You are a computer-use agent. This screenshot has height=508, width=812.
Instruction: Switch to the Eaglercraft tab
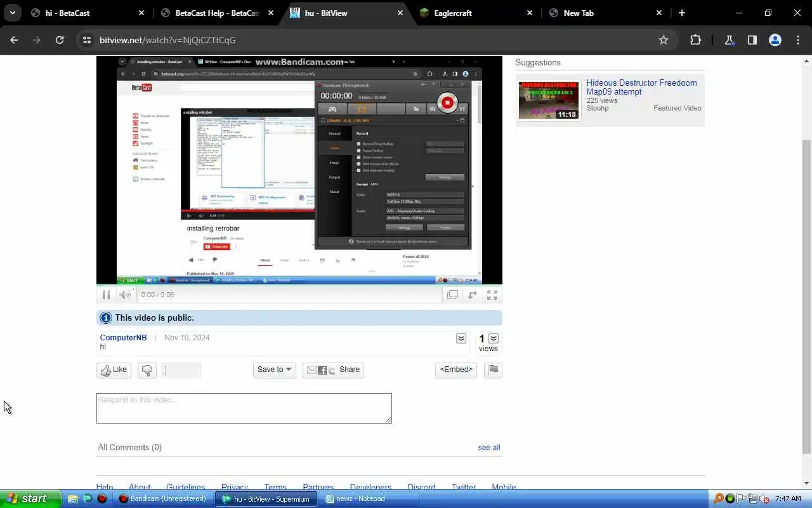point(476,13)
